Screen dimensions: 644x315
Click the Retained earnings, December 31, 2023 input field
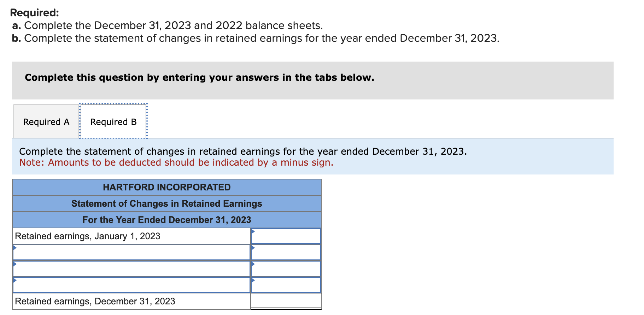click(286, 300)
